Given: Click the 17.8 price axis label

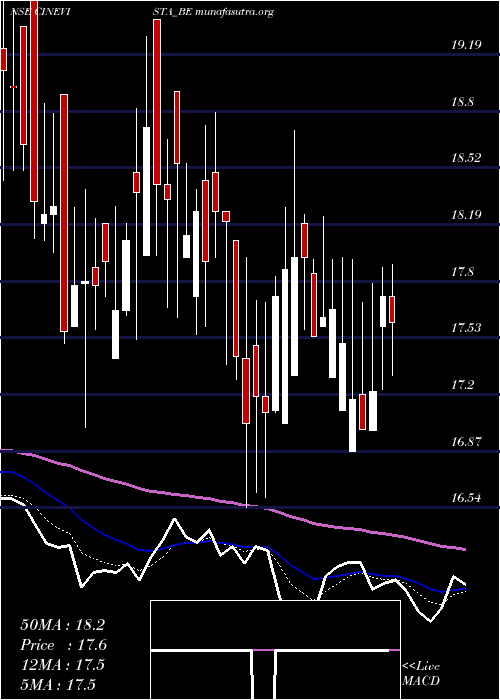Looking at the screenshot, I should 462,272.
